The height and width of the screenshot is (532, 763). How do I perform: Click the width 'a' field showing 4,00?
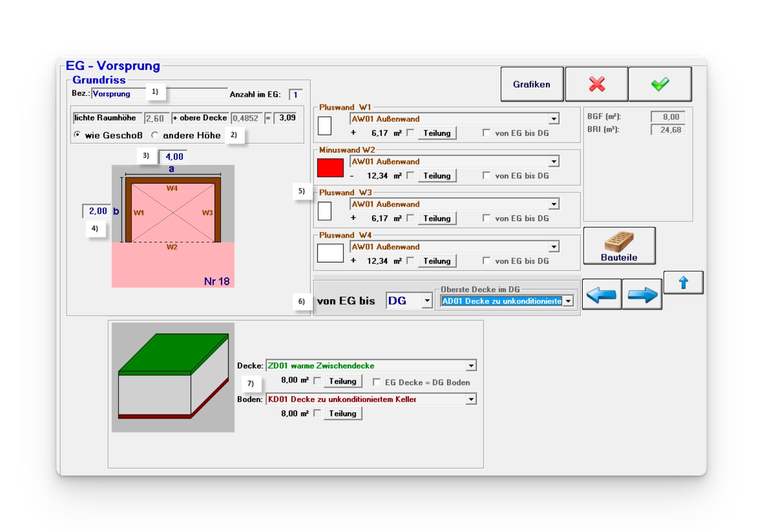click(174, 156)
